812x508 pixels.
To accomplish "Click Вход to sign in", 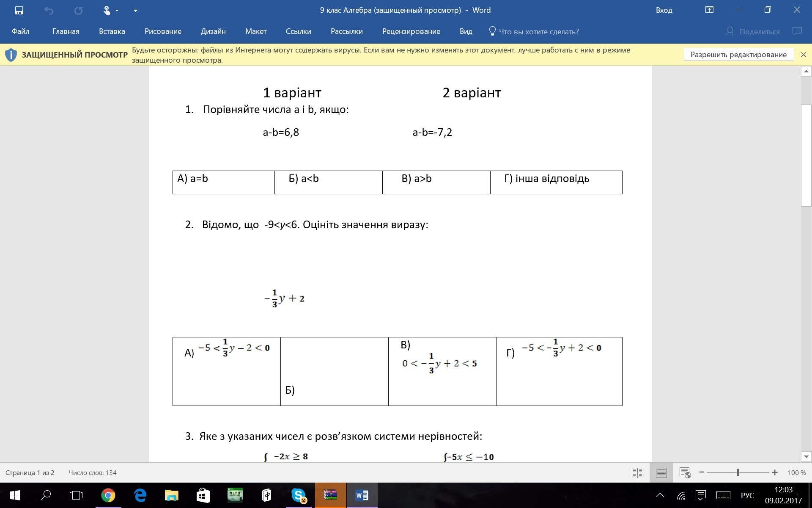I will 664,10.
